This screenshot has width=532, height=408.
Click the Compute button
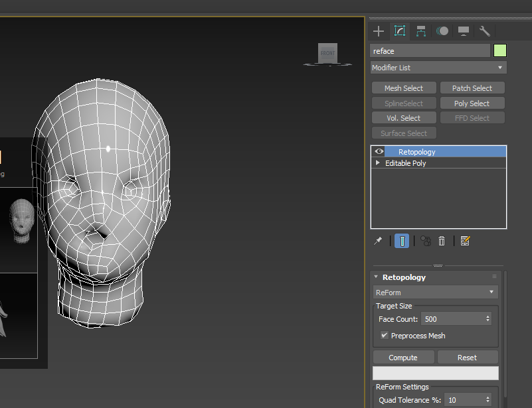click(x=403, y=358)
